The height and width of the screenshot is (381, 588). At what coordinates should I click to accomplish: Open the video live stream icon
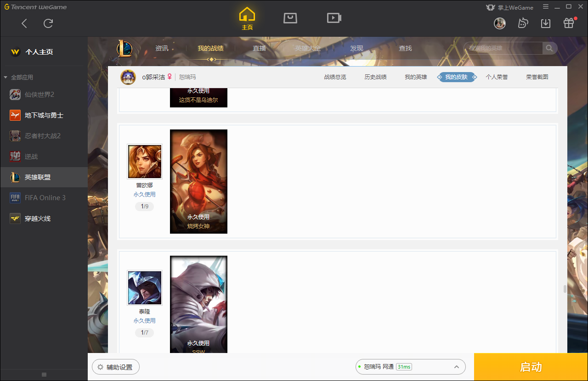(x=334, y=18)
